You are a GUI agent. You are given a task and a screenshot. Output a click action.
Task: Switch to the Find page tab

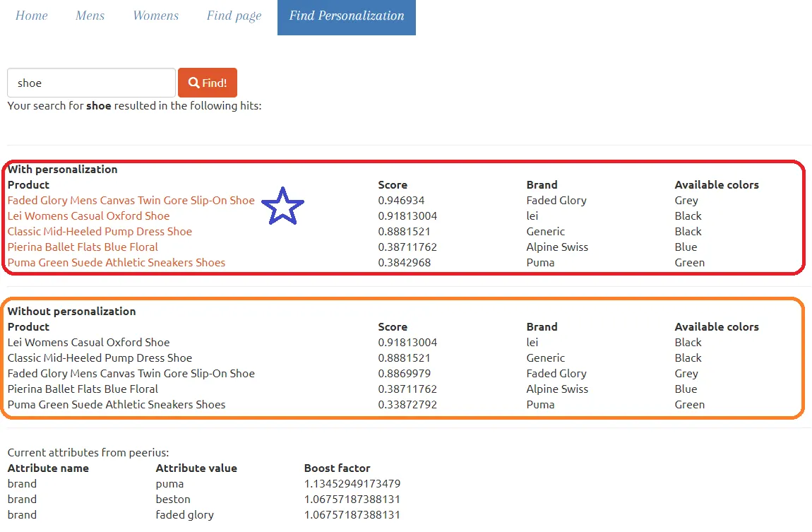234,16
